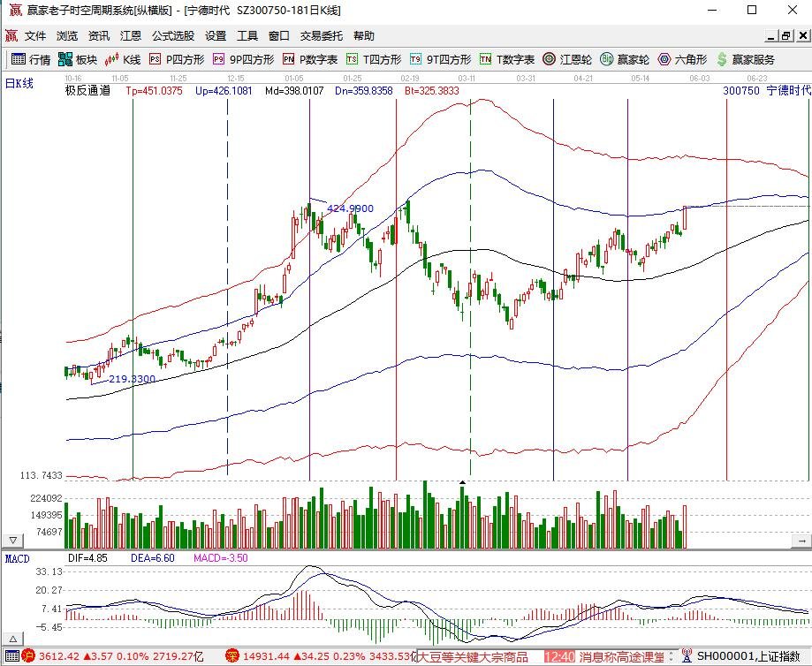
Task: Click the 300750 宁德时代 stock label
Action: (766, 91)
